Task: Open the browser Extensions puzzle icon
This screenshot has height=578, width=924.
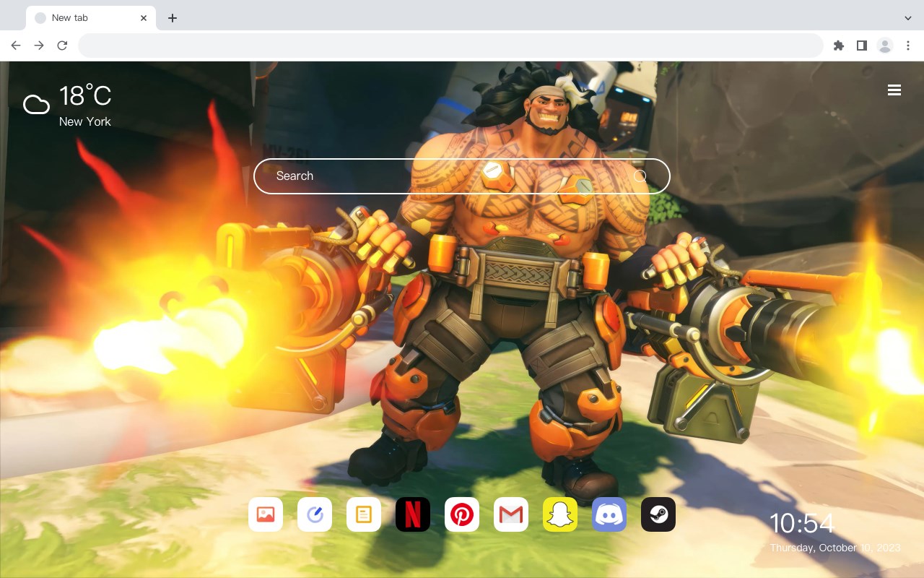Action: pyautogui.click(x=839, y=46)
